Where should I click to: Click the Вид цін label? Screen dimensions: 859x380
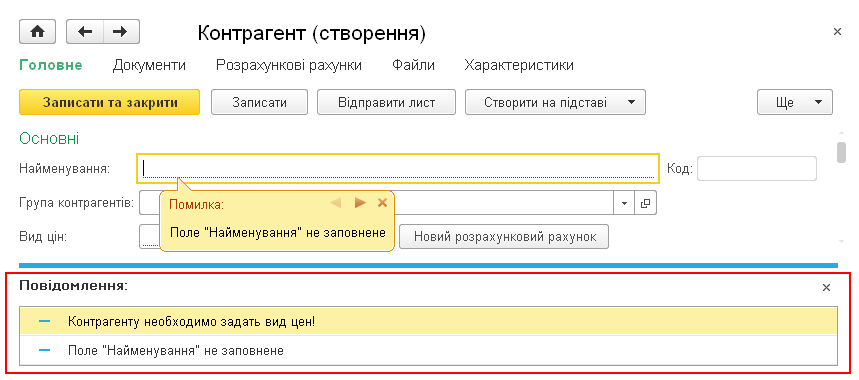[43, 238]
